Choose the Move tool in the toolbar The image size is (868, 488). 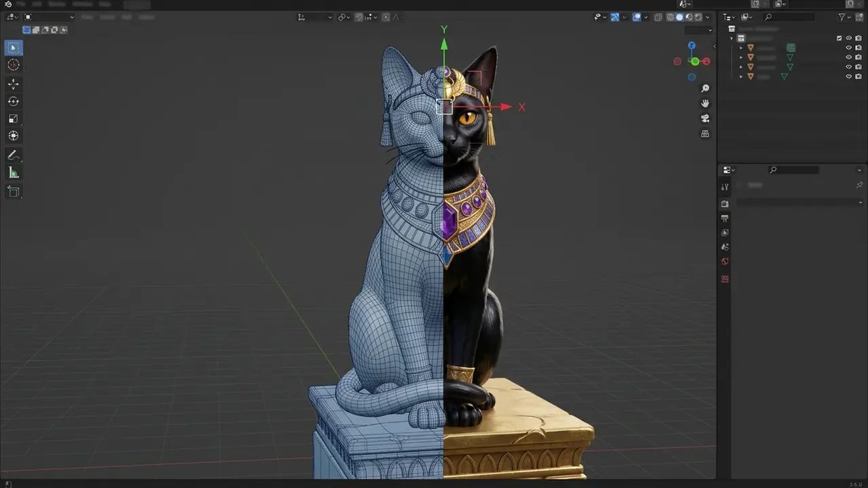pyautogui.click(x=14, y=84)
